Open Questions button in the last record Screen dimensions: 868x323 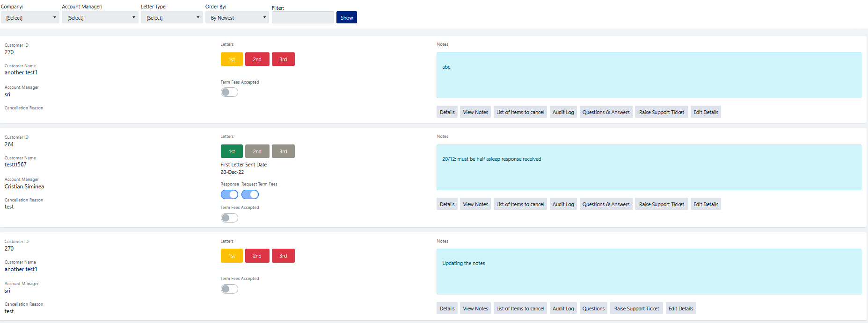pos(593,309)
